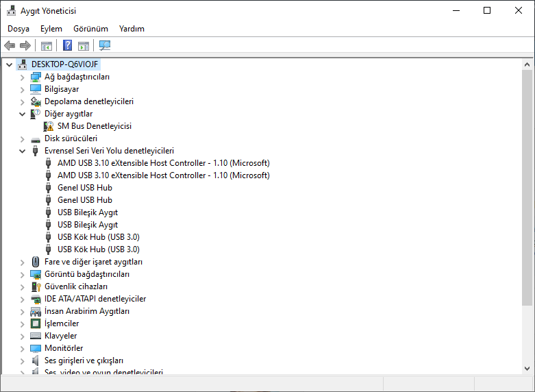
Task: Select the Ağ bağdaştırıcıları label
Action: click(x=77, y=77)
